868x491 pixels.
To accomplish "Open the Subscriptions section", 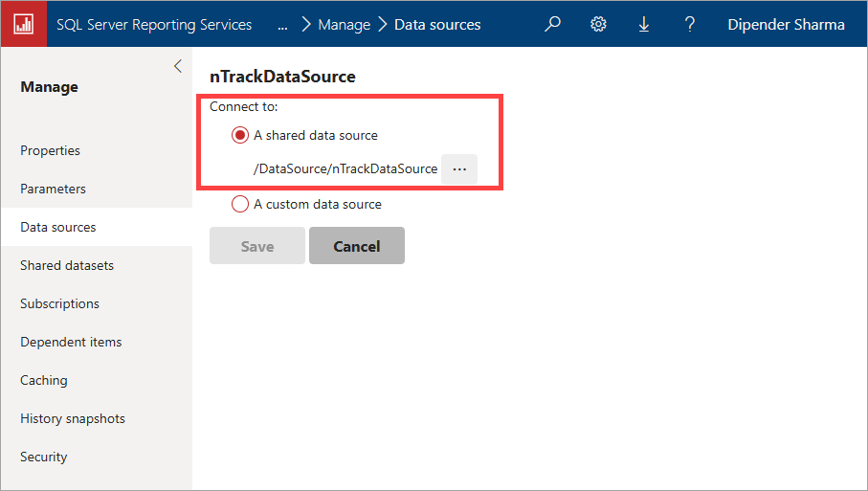I will click(59, 304).
